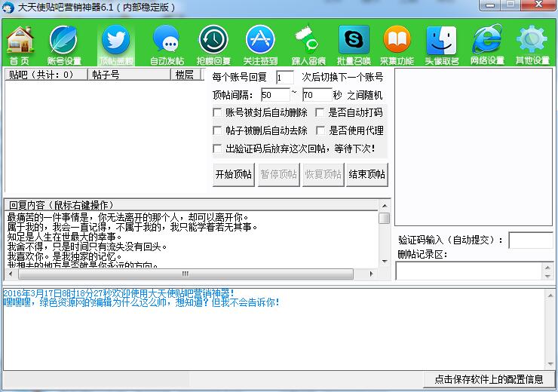558x392 pixels.
Task: Click 删帖记录区 scroll down arrow
Action: pos(547,276)
